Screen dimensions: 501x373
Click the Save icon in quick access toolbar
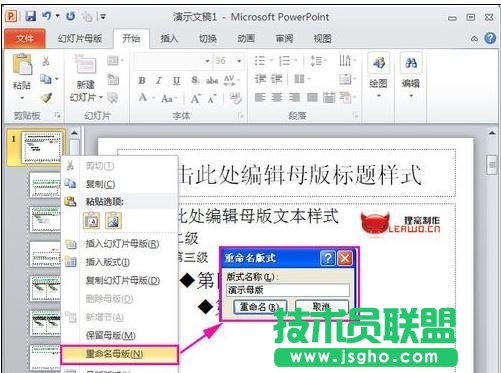click(31, 16)
